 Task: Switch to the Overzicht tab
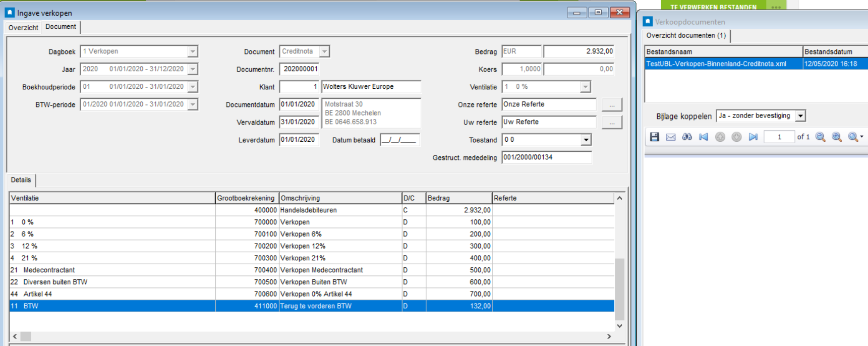[23, 28]
